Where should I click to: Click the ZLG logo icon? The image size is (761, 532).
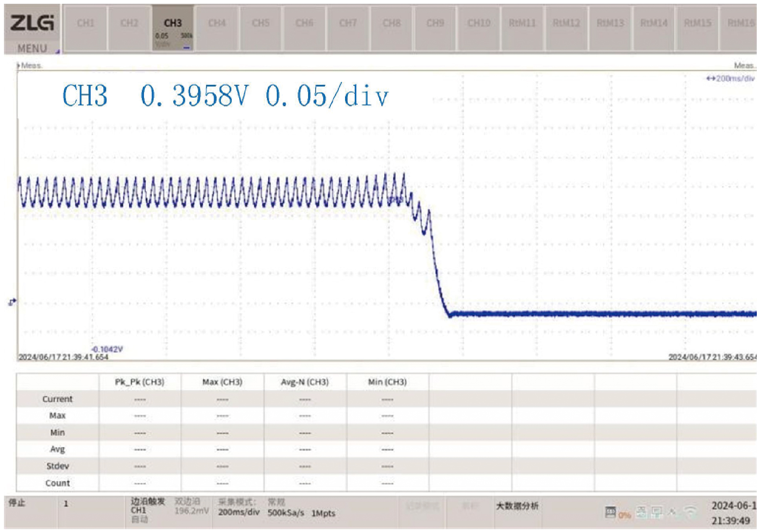[x=32, y=23]
